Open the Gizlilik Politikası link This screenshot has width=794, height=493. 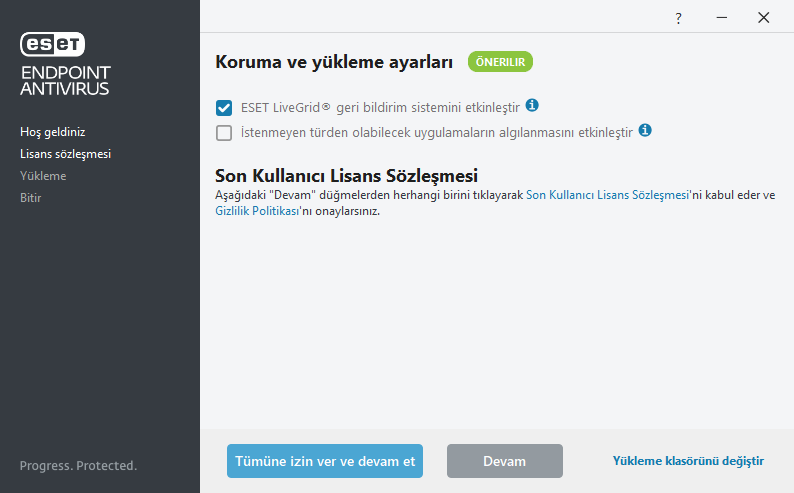(257, 211)
